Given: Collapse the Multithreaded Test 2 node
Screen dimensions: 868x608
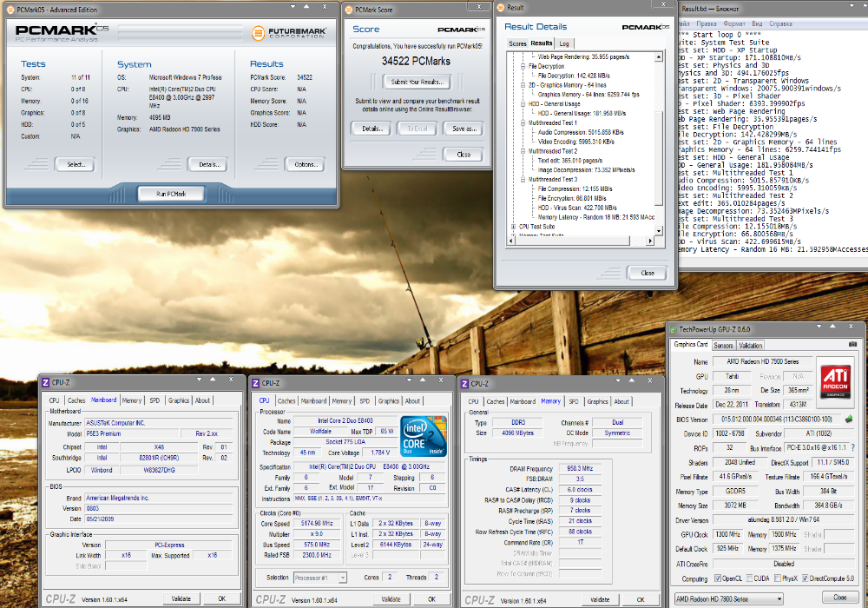Looking at the screenshot, I should click(x=523, y=151).
